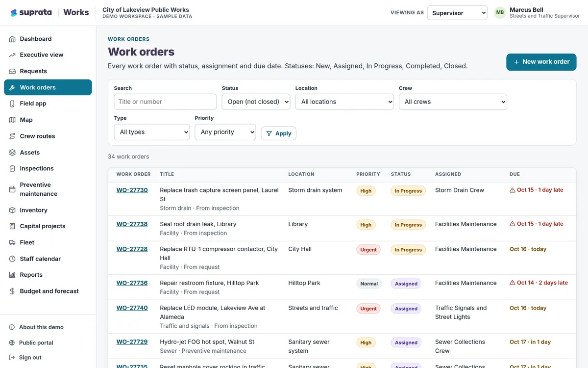The image size is (588, 368).
Task: Click the New work order button
Action: [541, 62]
